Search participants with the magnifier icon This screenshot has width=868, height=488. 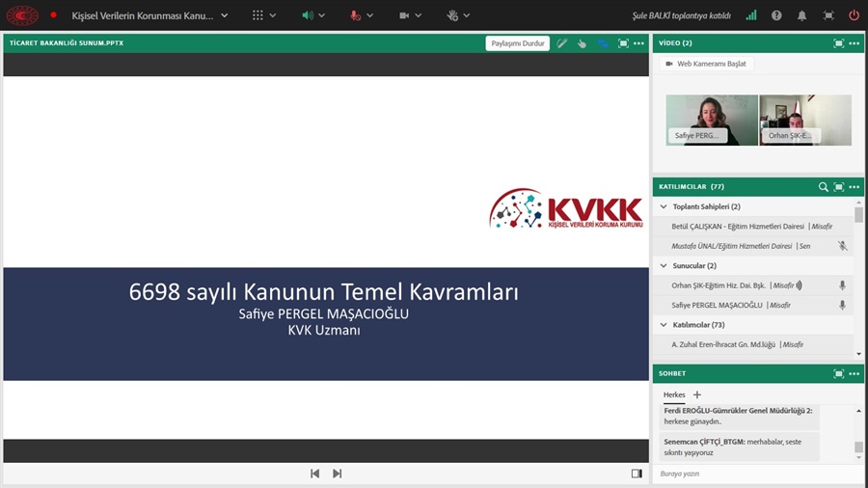click(x=823, y=187)
